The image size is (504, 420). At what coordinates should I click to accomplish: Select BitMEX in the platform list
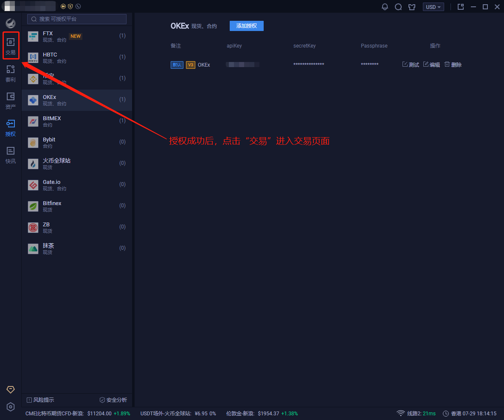[77, 121]
